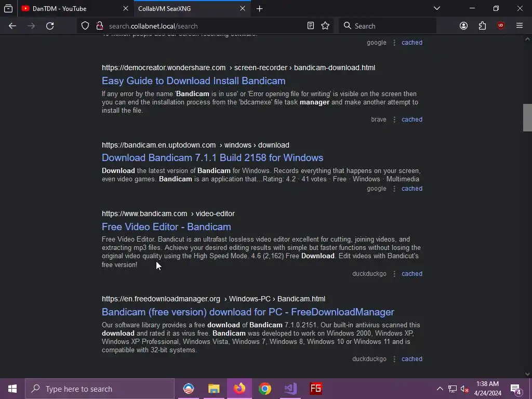This screenshot has width=532, height=399.
Task: Expand the list all tabs dropdown
Action: (437, 8)
